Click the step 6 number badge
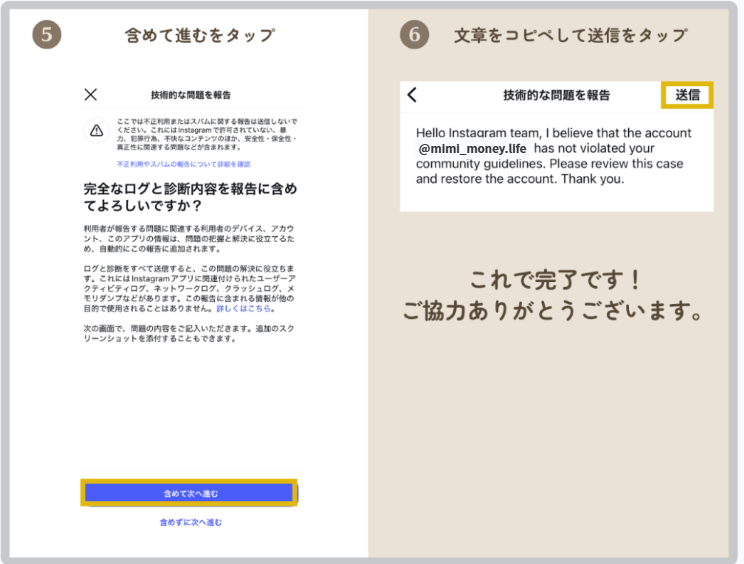Image resolution: width=744 pixels, height=564 pixels. (x=415, y=35)
